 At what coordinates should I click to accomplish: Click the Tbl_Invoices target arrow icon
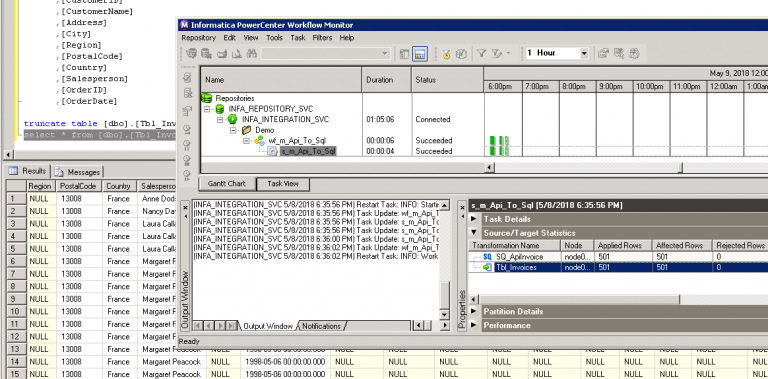pos(487,267)
